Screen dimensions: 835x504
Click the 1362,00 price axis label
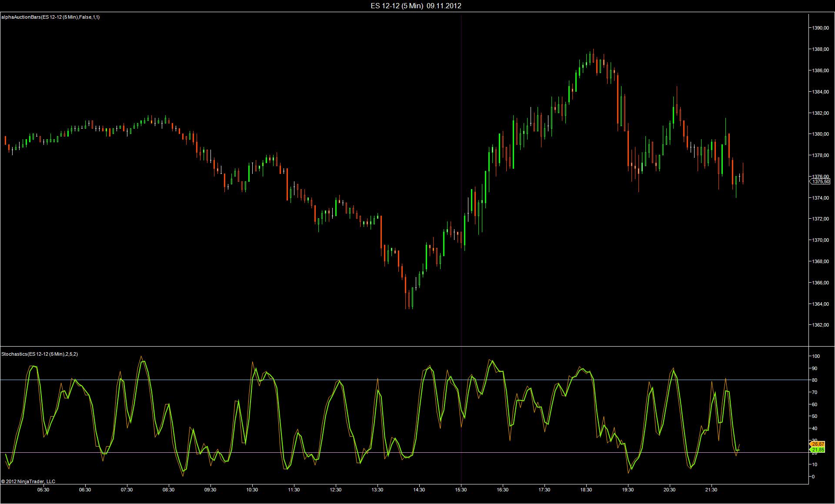[x=820, y=325]
